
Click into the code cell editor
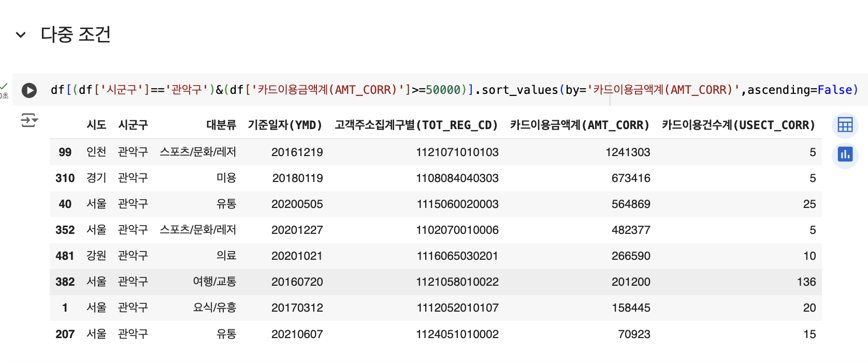454,90
